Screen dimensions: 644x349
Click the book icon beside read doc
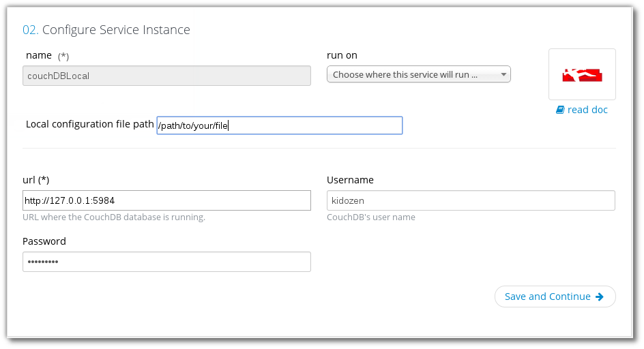pyautogui.click(x=560, y=110)
